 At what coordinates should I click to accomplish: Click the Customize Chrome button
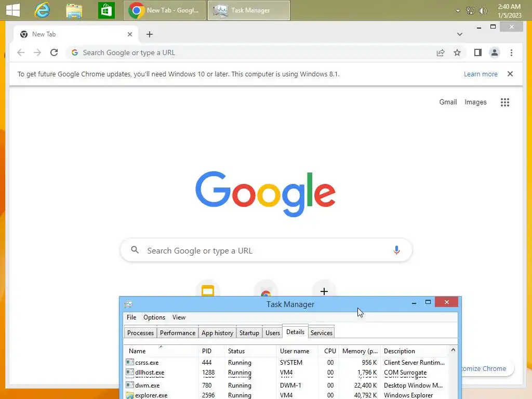tap(487, 368)
